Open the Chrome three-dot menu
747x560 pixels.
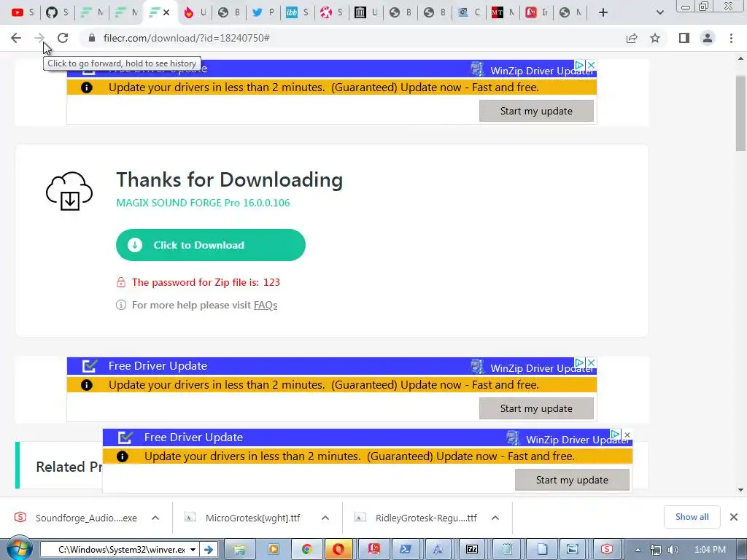pyautogui.click(x=731, y=38)
